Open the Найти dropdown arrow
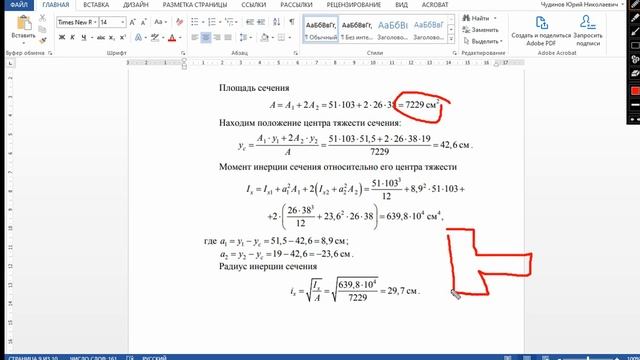640x360 pixels. [495, 18]
